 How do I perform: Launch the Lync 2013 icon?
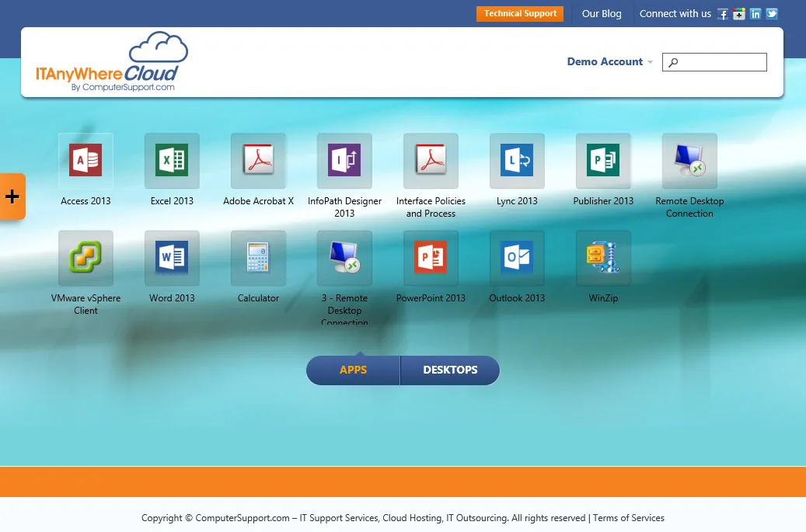tap(517, 160)
